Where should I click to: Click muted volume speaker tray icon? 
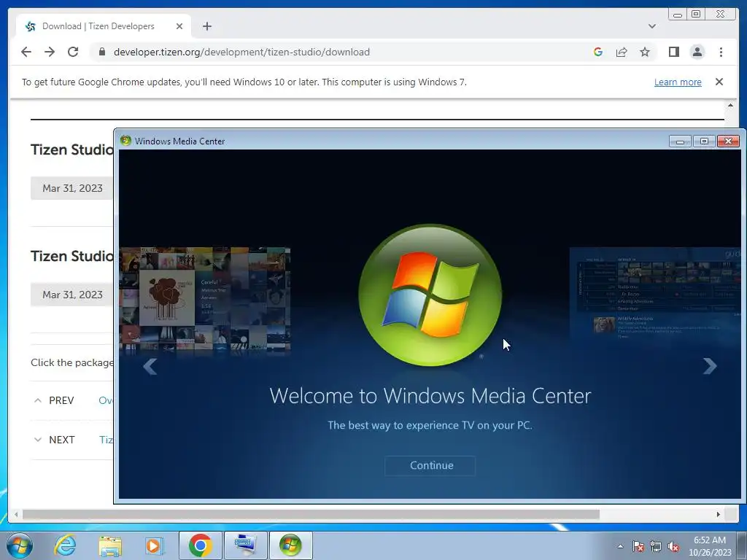(673, 546)
